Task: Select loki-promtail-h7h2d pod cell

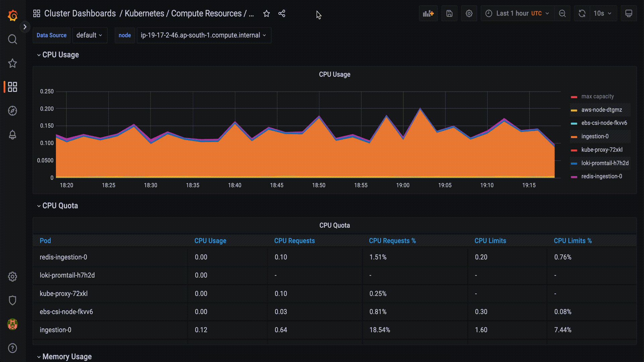Action: point(110,275)
